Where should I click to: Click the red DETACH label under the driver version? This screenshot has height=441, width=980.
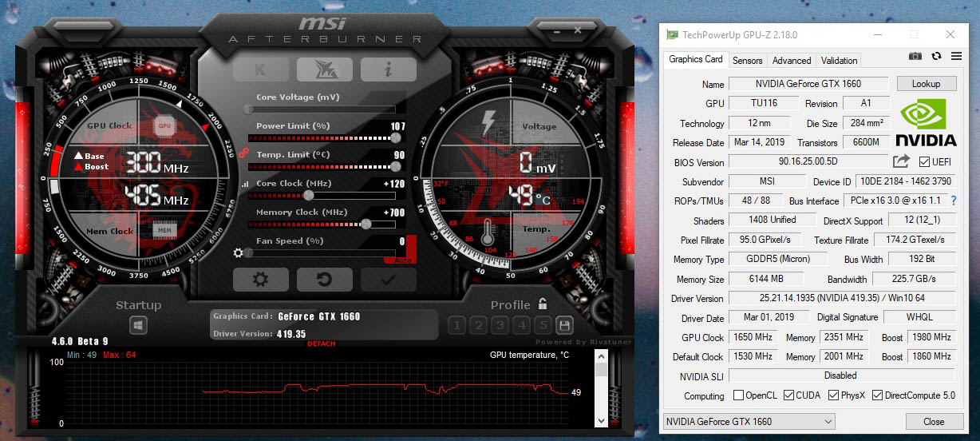click(322, 344)
